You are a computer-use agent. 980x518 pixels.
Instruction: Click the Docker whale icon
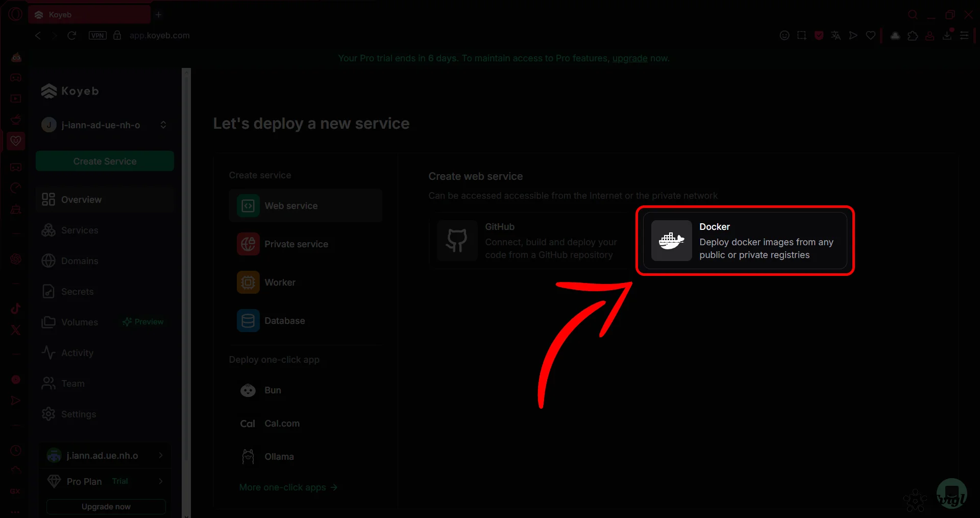pyautogui.click(x=671, y=241)
